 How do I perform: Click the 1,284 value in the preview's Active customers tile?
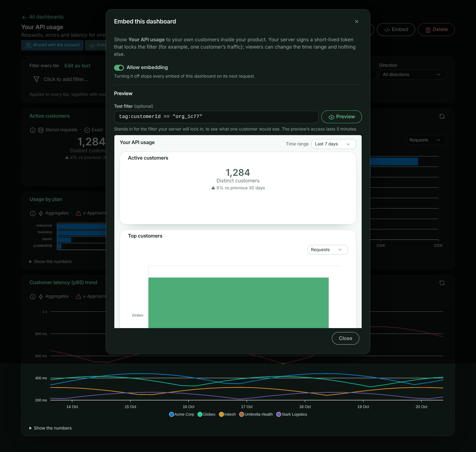(x=238, y=173)
